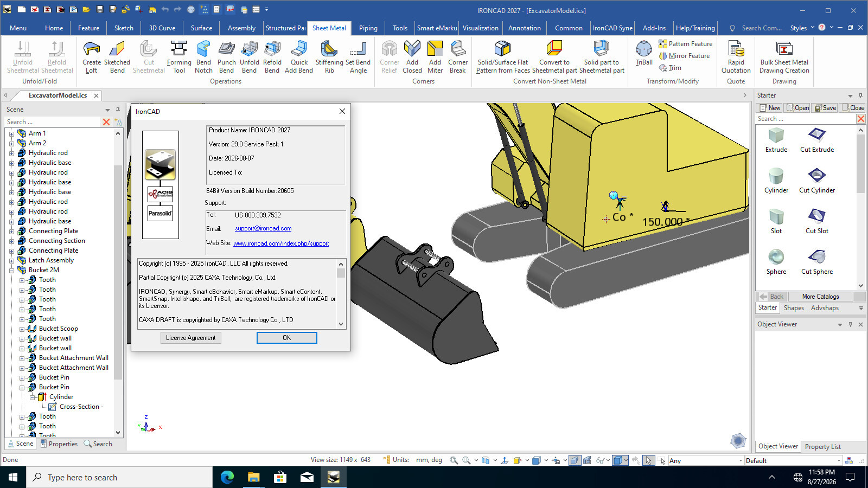Switch to the Shapes catalog tab
This screenshot has height=488, width=868.
pyautogui.click(x=794, y=308)
